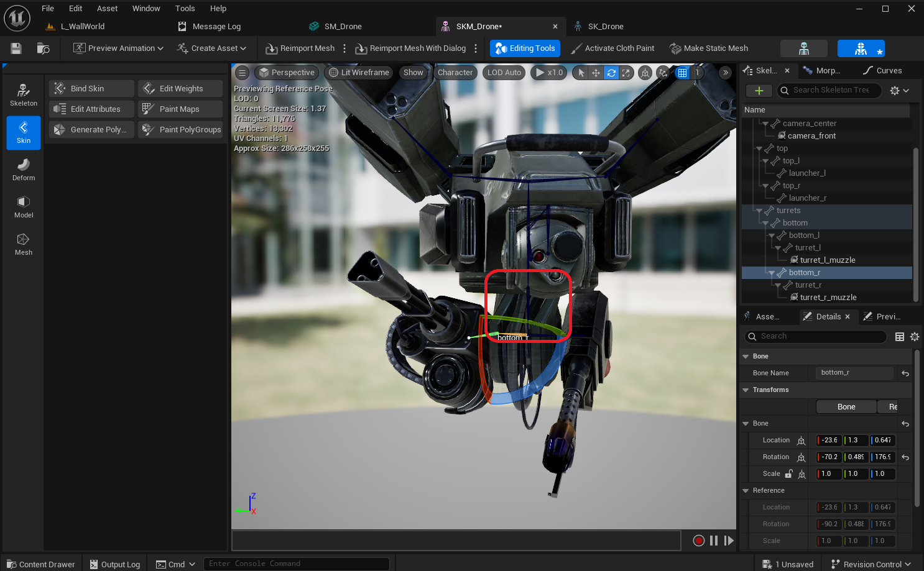This screenshot has width=924, height=571.
Task: Select the Model mode in left sidebar
Action: 24,208
